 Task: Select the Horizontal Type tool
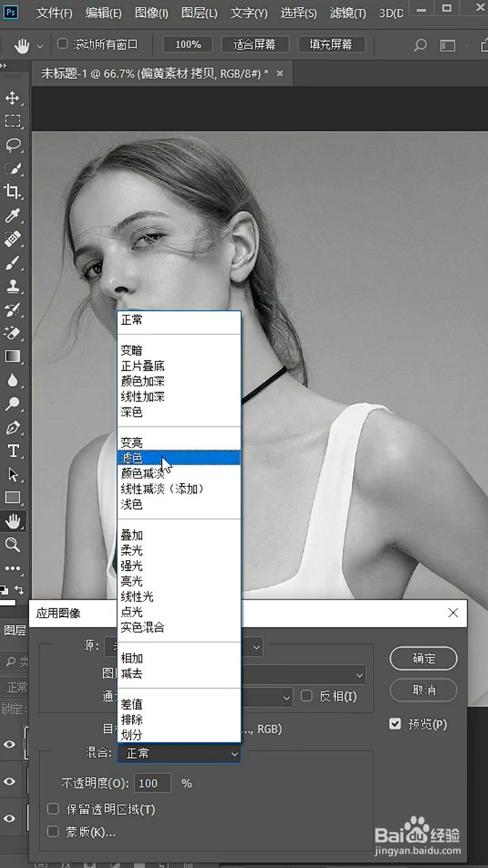tap(12, 451)
